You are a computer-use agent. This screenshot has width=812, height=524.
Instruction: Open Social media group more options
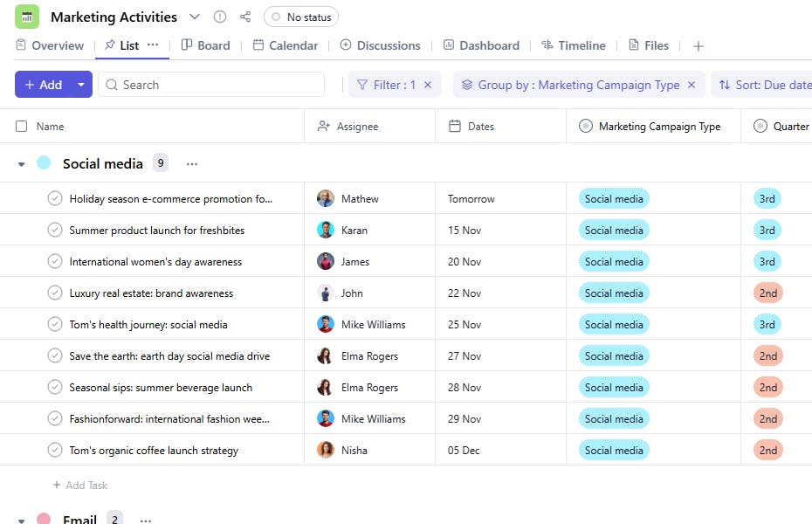(192, 163)
